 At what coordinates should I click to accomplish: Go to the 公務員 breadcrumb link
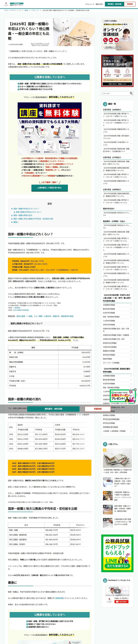[x=26, y=11]
